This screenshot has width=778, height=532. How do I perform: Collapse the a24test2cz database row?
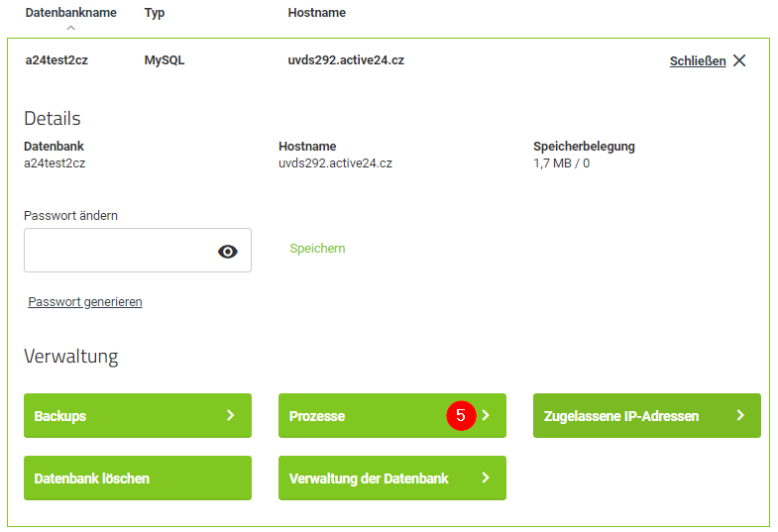click(x=56, y=60)
